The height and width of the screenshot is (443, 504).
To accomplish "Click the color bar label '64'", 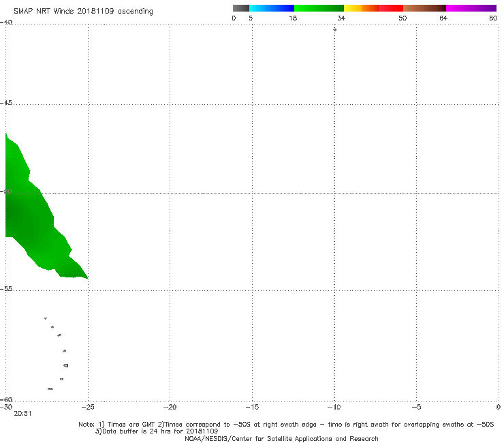I will (443, 18).
